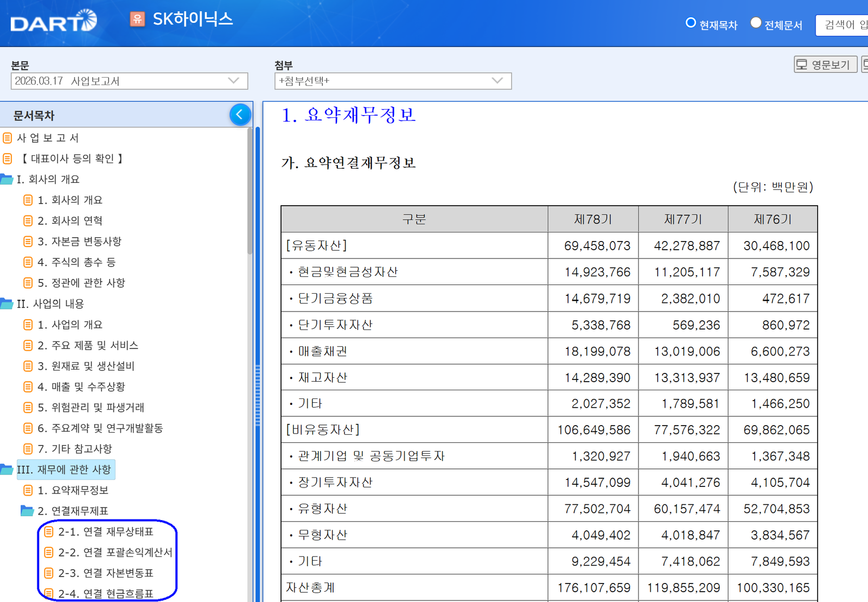Click the DART logo
Screen dimensions: 868x602
pyautogui.click(x=54, y=21)
